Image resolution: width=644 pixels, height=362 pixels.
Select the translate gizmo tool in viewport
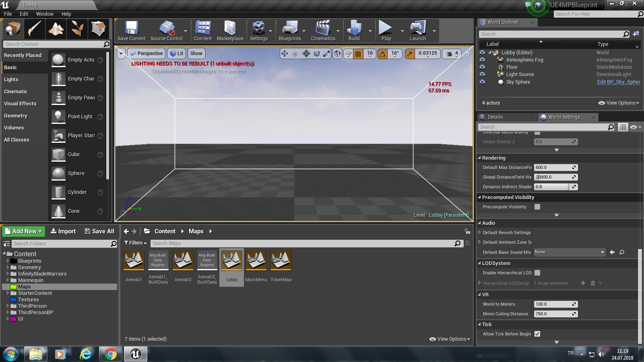pyautogui.click(x=285, y=53)
